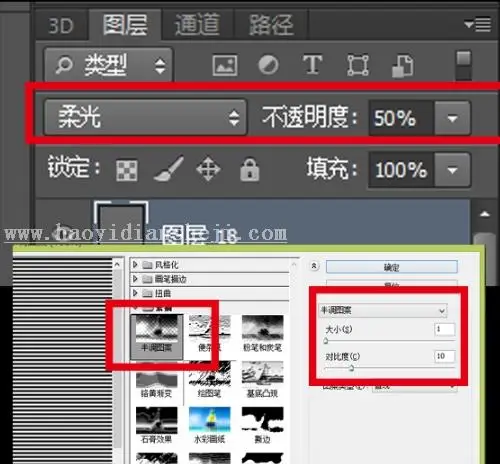The image size is (500, 464).
Task: Open the 半调图案 filter dropdown
Action: tap(383, 311)
